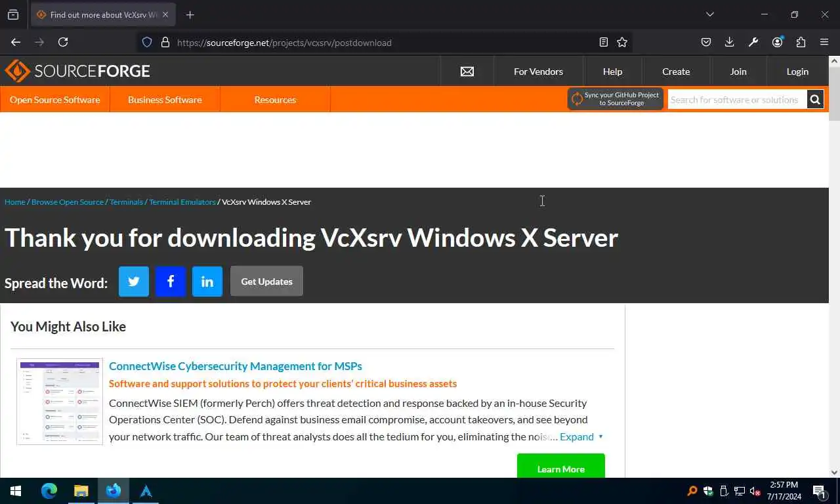Click the Get Updates button

(266, 282)
